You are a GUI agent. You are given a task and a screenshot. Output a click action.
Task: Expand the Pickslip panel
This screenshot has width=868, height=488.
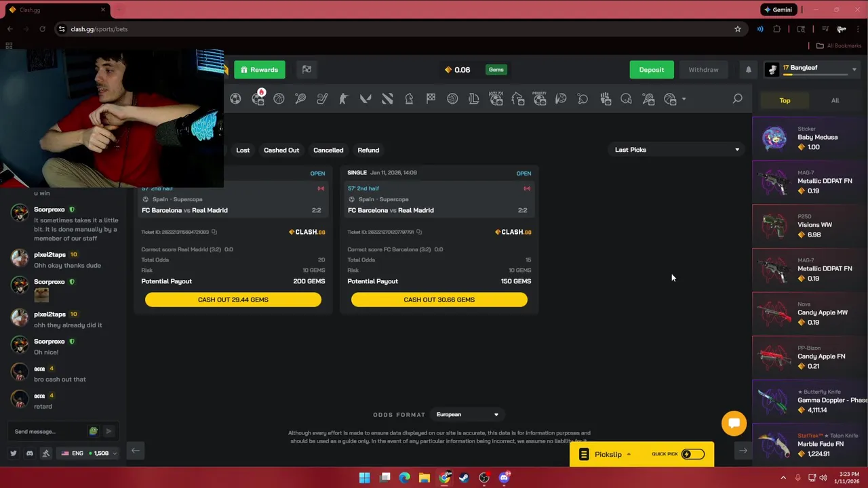coord(642,454)
